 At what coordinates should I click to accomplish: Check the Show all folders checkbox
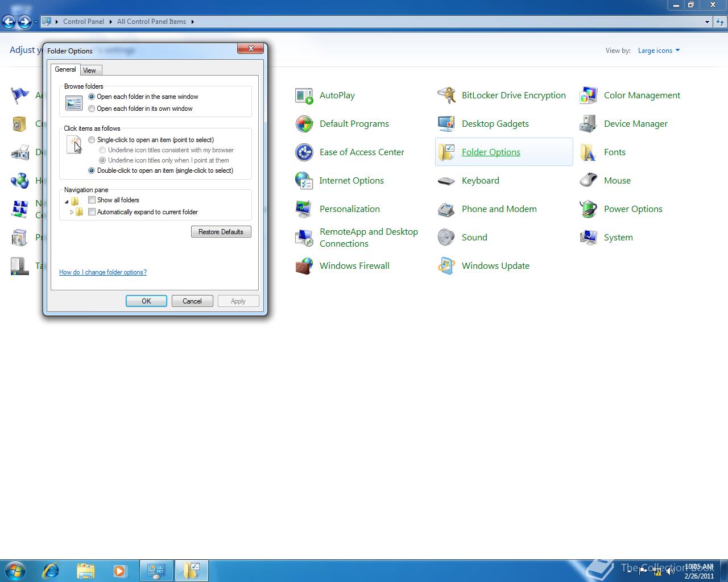92,200
